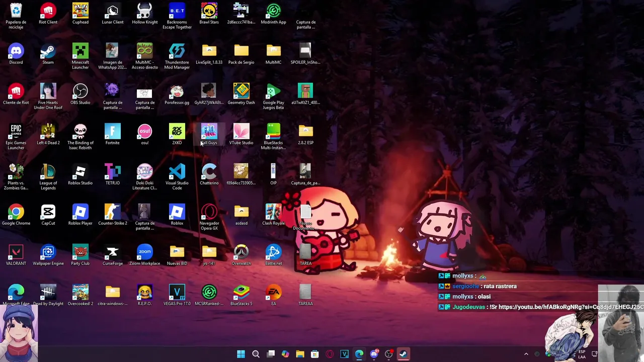Open Navegador Opera GX desktop icon
This screenshot has height=362, width=644.
click(x=209, y=217)
